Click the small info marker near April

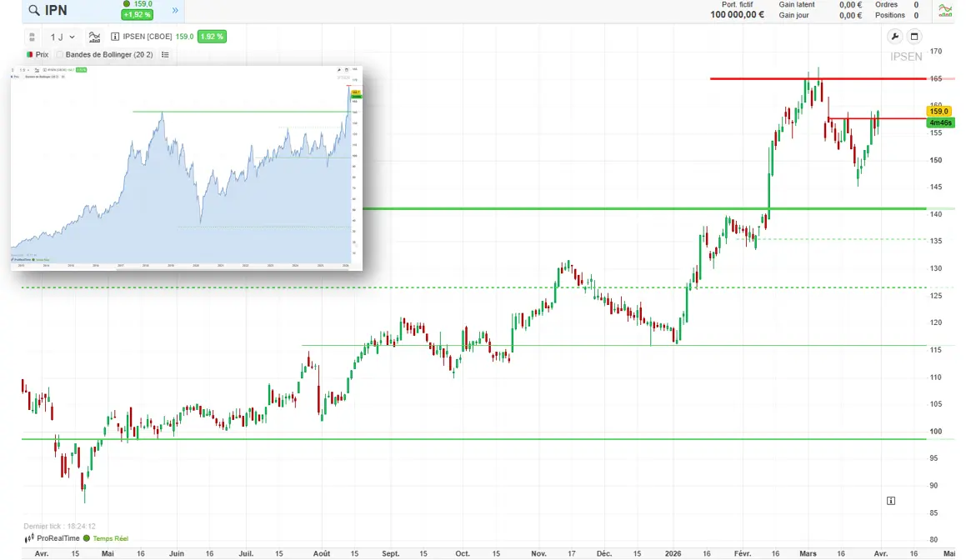(x=891, y=501)
